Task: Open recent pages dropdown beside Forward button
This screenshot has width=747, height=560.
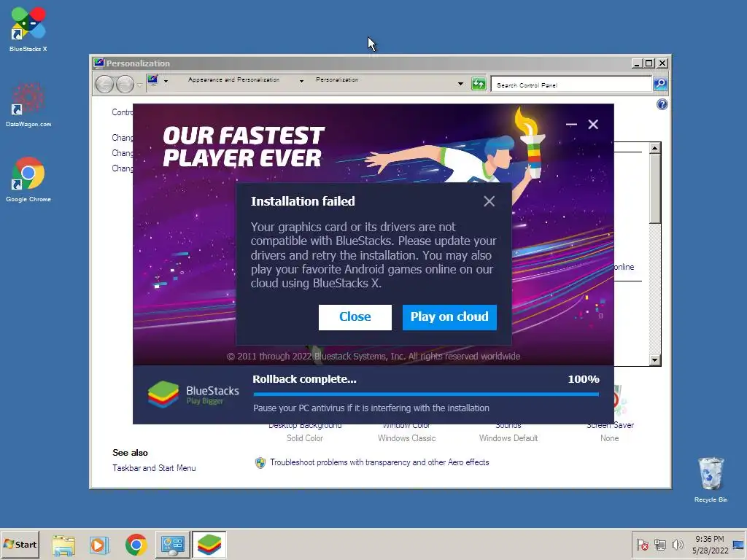Action: 139,85
